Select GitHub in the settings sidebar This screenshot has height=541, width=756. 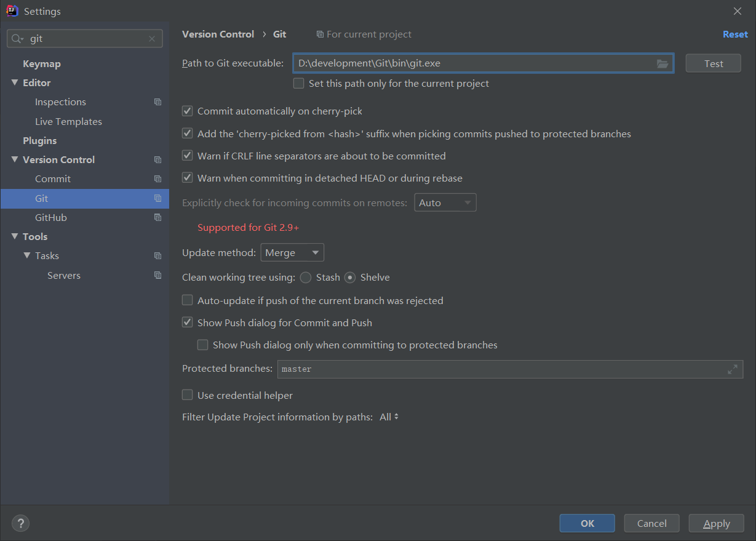pos(50,217)
